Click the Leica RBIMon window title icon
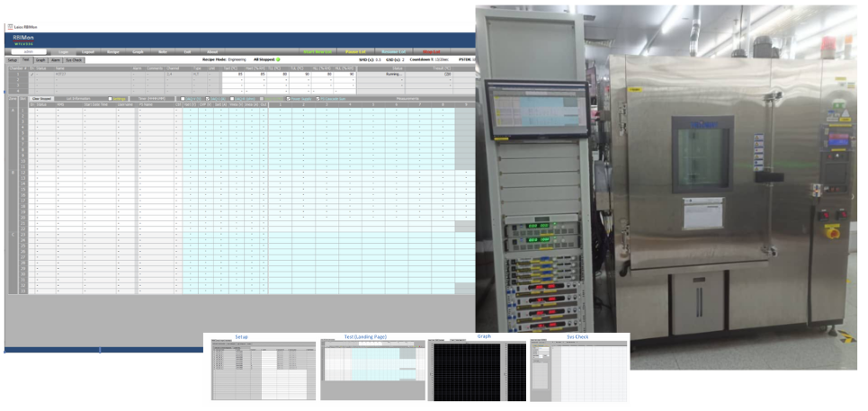The height and width of the screenshot is (411, 868). point(10,28)
